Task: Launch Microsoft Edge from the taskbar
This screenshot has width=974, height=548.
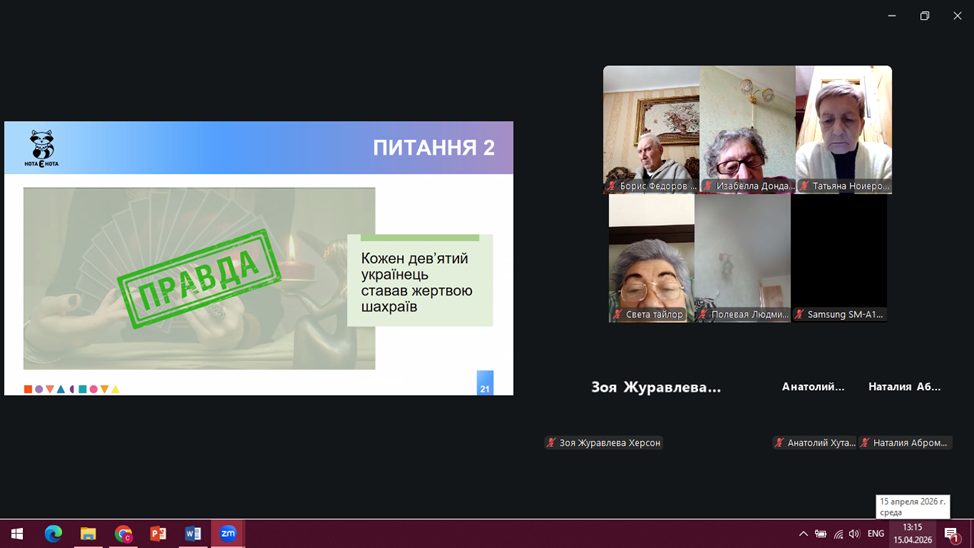Action: [x=53, y=533]
